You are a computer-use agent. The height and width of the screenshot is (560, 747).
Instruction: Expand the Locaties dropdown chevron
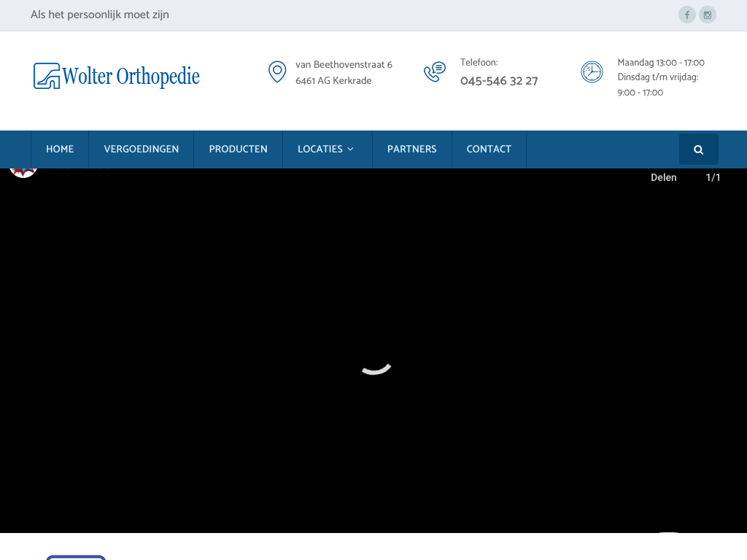click(351, 149)
